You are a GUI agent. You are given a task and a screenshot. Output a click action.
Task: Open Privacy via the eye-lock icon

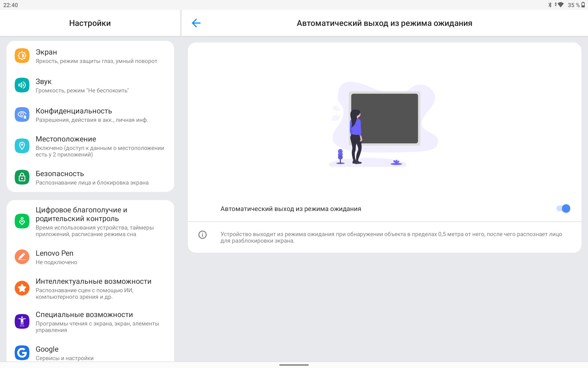click(x=22, y=115)
